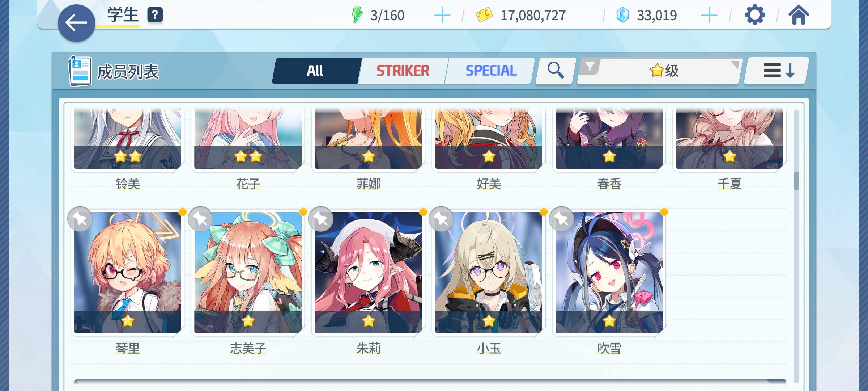Open student search magnifier
This screenshot has height=391, width=868.
(x=556, y=70)
